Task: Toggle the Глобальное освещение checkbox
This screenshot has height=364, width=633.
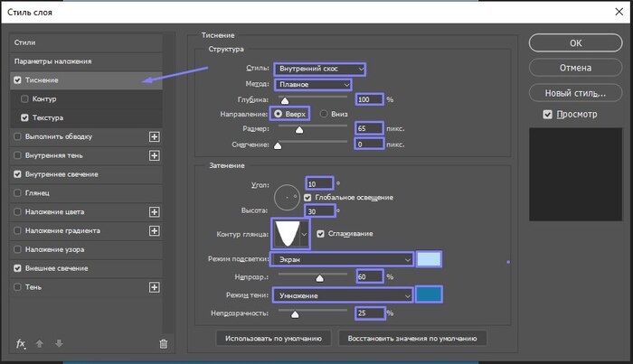Action: pyautogui.click(x=308, y=197)
